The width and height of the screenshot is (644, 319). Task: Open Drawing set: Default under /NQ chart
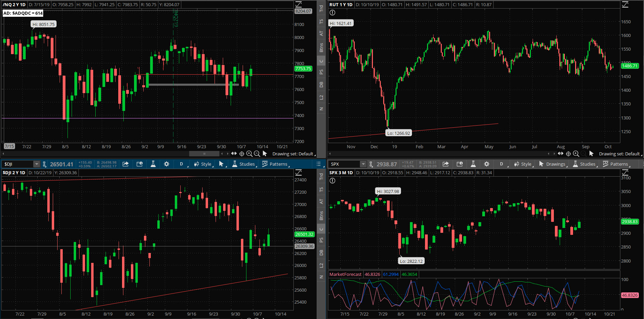coord(293,154)
